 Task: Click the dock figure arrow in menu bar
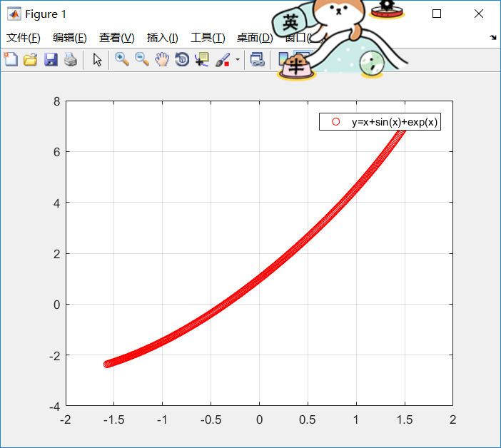[493, 38]
